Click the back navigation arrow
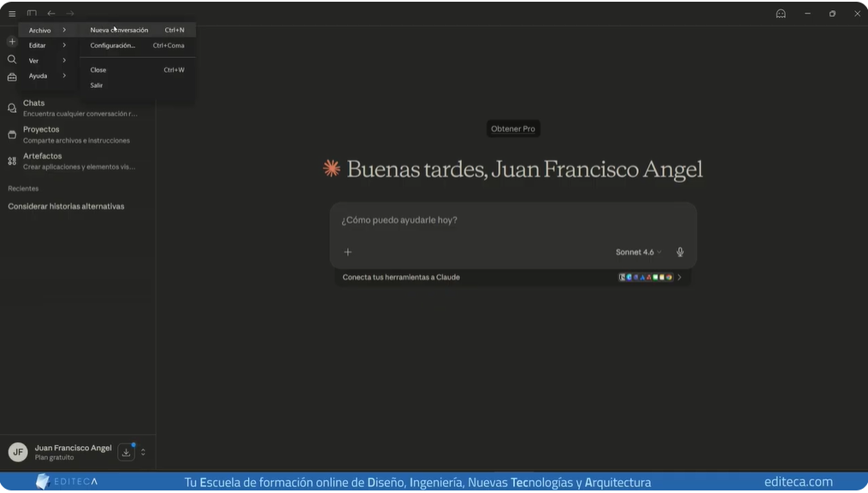The image size is (868, 493). tap(50, 13)
